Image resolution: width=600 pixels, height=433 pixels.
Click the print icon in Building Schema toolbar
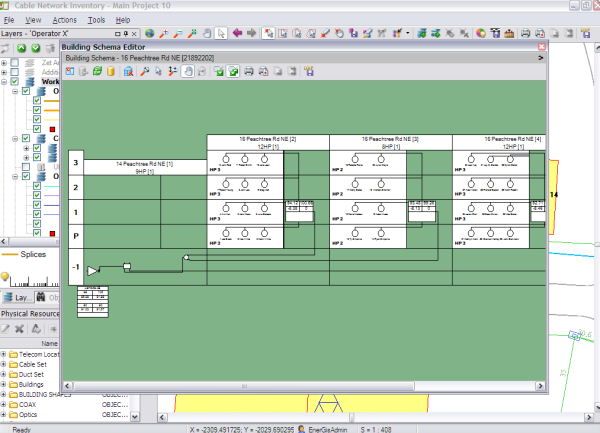[x=249, y=72]
